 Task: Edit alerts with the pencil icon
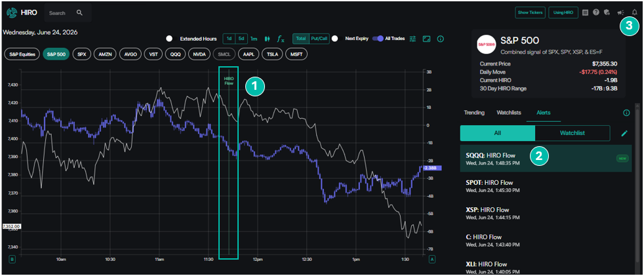click(625, 133)
